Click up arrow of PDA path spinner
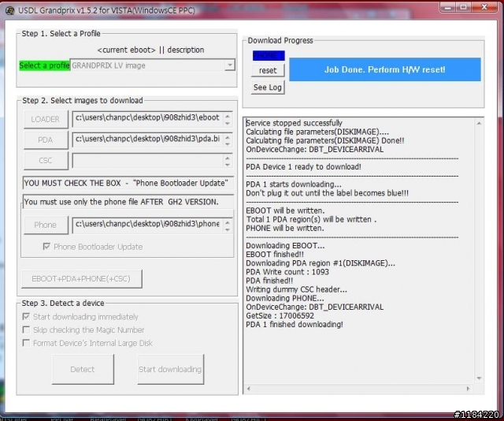The image size is (504, 421). tap(228, 137)
